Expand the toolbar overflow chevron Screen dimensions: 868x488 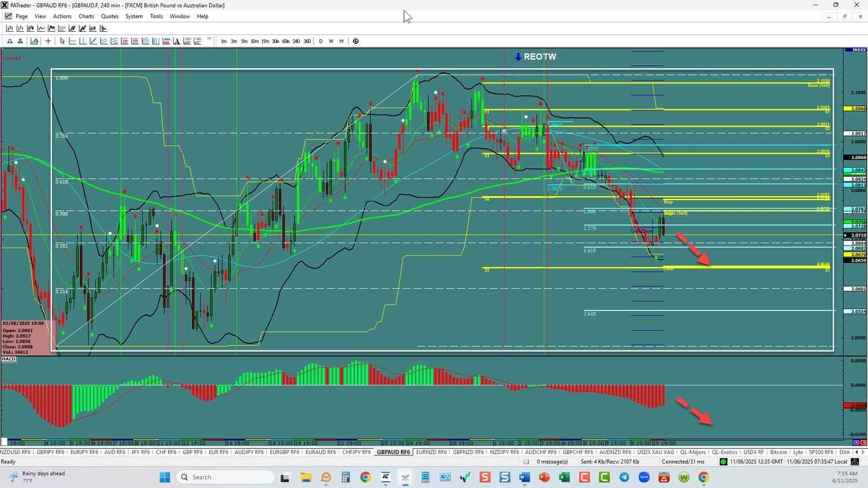209,39
